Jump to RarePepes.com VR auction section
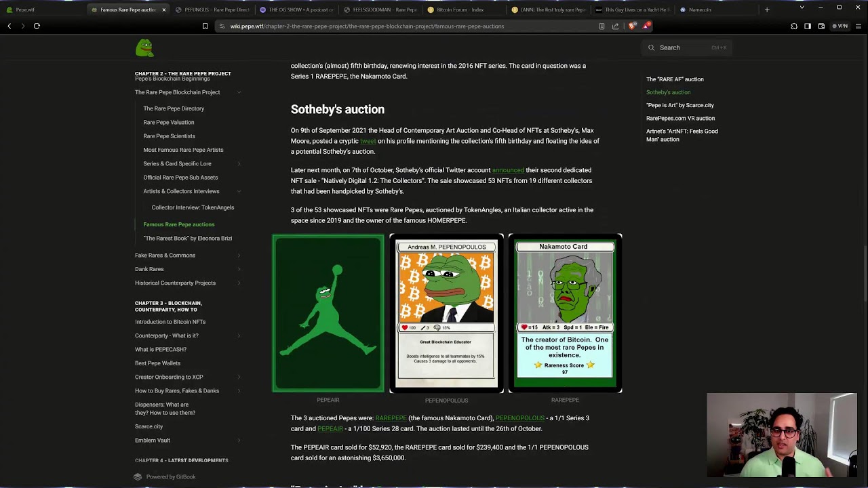Image resolution: width=868 pixels, height=488 pixels. 680,119
